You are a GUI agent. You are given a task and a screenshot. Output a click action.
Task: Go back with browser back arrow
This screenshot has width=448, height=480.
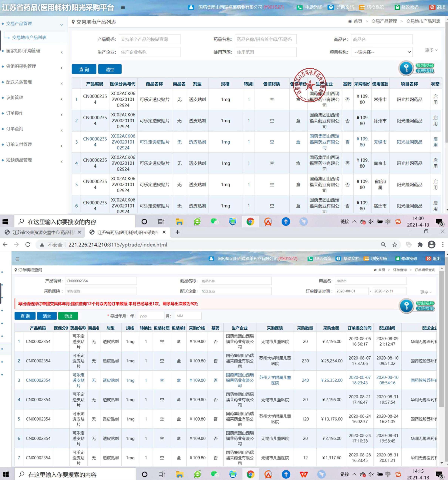coord(5,245)
